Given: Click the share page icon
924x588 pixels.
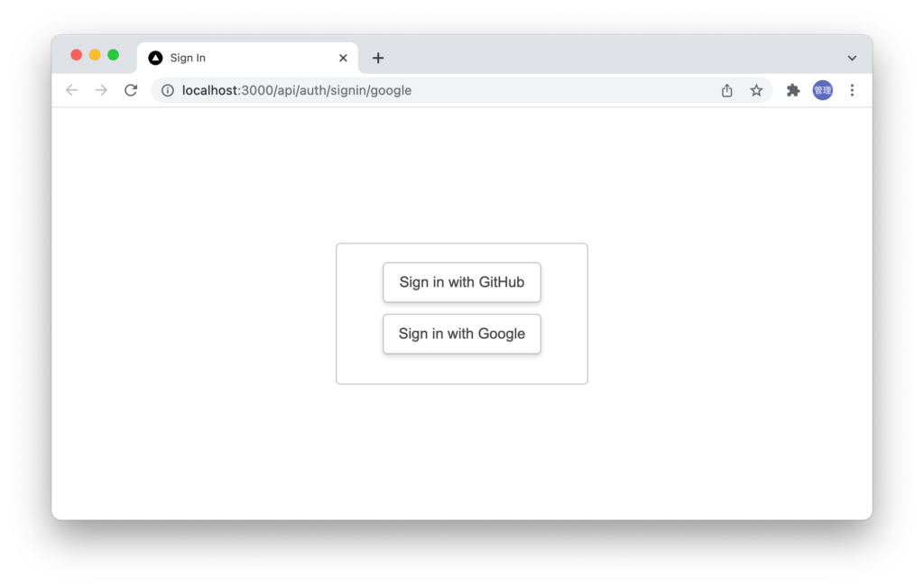Looking at the screenshot, I should (x=726, y=90).
